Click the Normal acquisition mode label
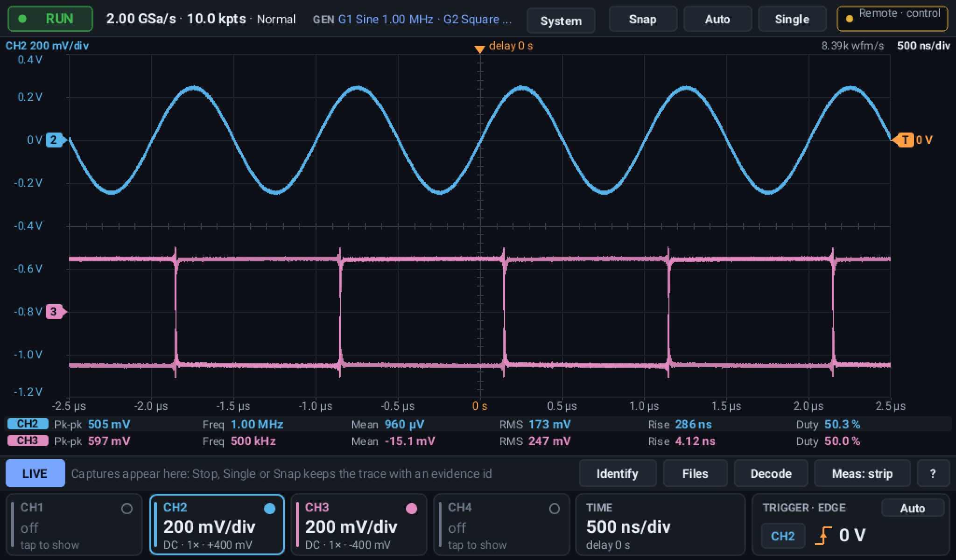Image resolution: width=956 pixels, height=560 pixels. 276,19
